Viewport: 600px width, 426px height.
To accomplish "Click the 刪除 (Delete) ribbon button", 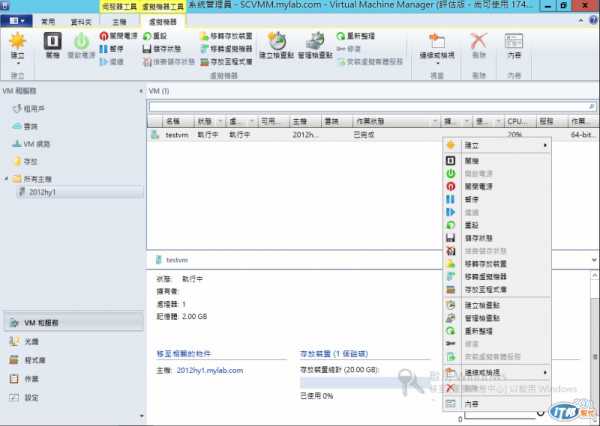I will pos(479,45).
